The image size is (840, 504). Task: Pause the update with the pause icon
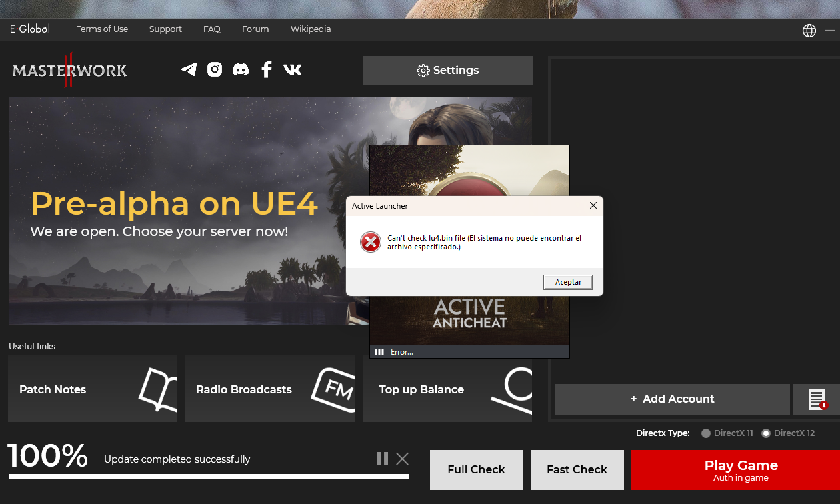(x=382, y=459)
